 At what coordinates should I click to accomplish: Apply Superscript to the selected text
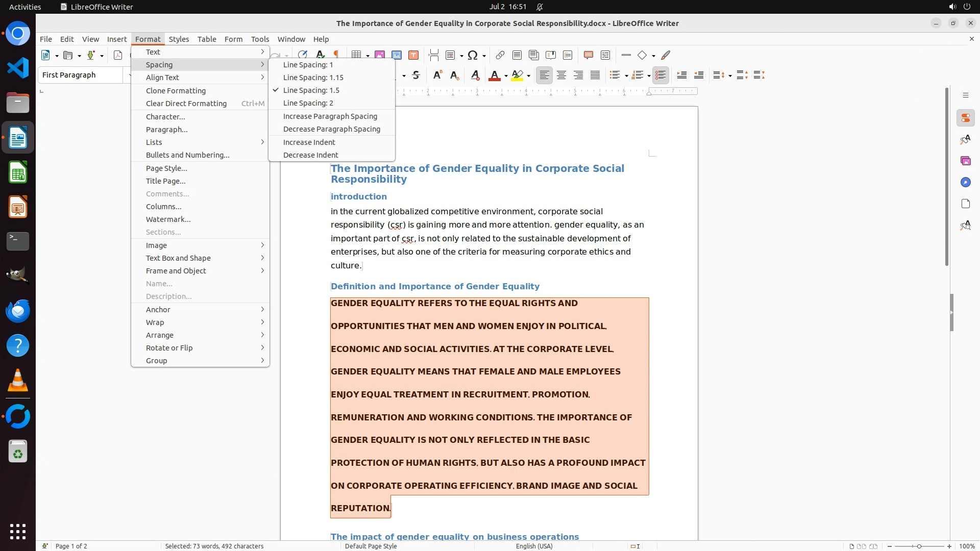[437, 76]
